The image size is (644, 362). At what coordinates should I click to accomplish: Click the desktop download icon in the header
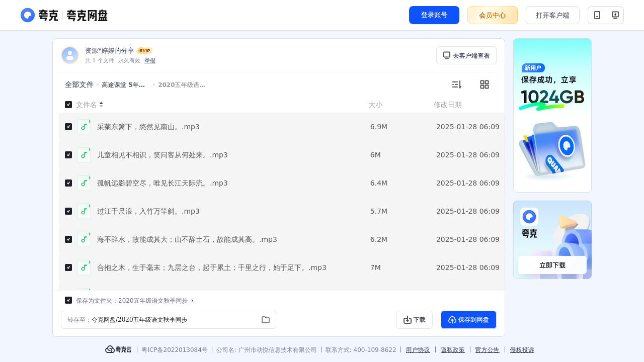(615, 15)
